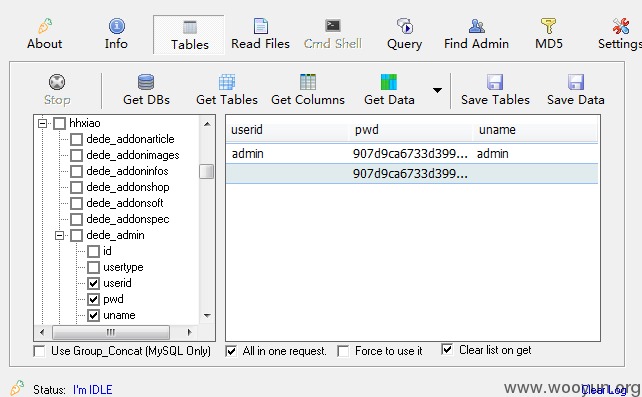Screen dimensions: 642x397
Task: Check the dede_addonspec checkbox
Action: click(77, 219)
